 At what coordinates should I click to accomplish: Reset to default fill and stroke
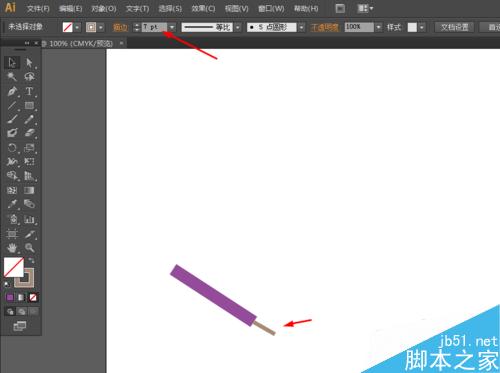(x=7, y=284)
